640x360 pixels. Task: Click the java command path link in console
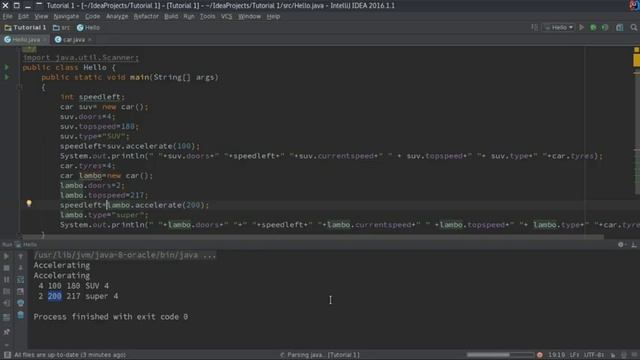124,255
